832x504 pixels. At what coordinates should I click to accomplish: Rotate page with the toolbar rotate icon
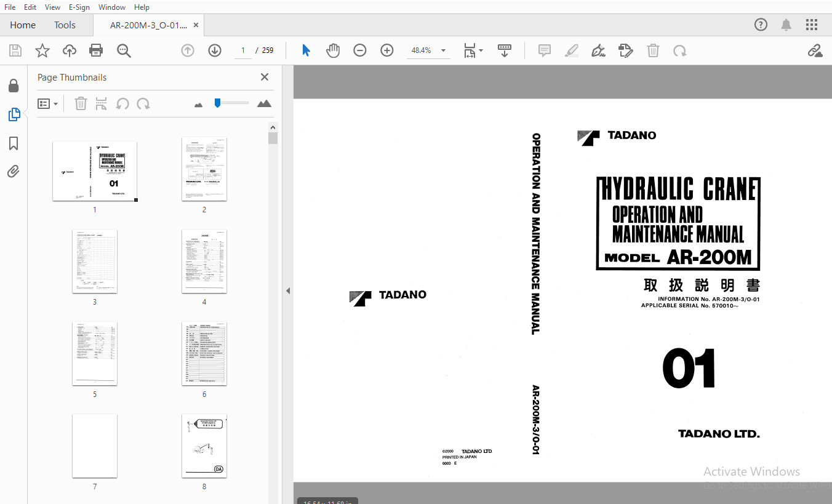(x=680, y=50)
